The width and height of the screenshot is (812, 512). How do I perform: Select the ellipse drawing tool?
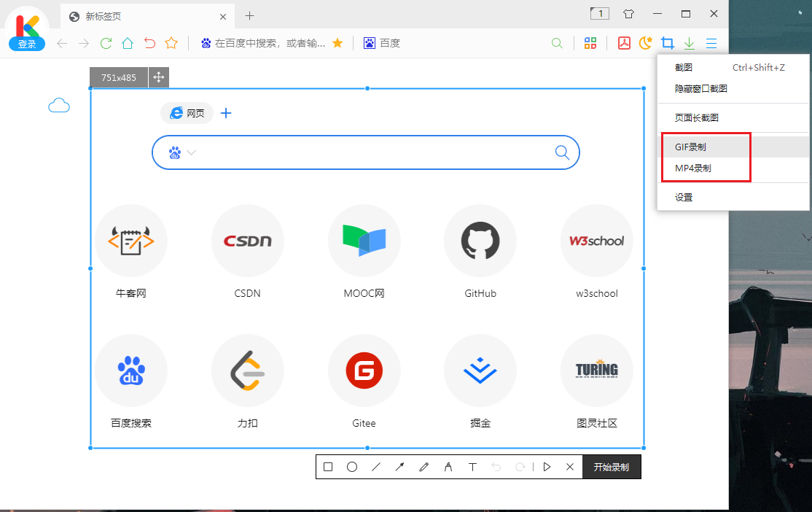[x=352, y=467]
